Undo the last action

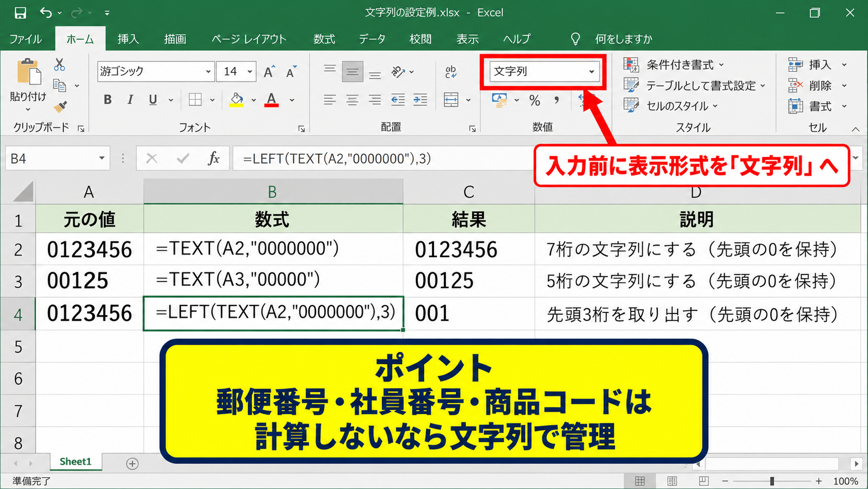click(46, 12)
